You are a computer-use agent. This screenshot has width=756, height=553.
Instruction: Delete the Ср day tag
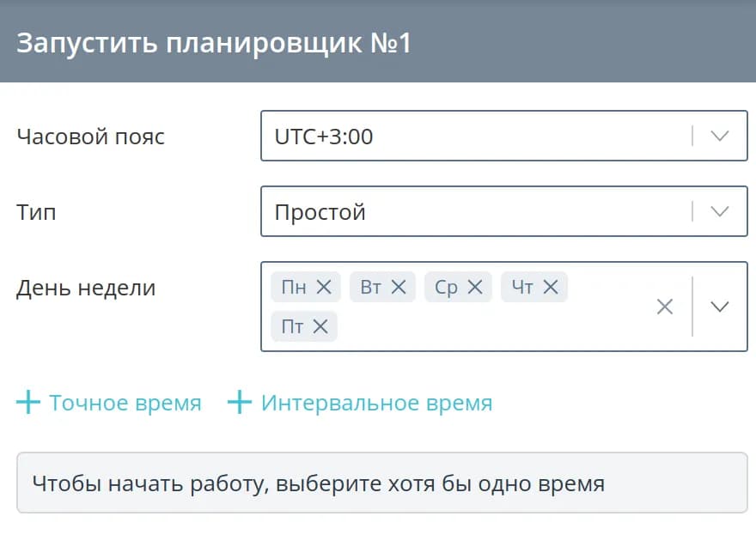(x=474, y=287)
